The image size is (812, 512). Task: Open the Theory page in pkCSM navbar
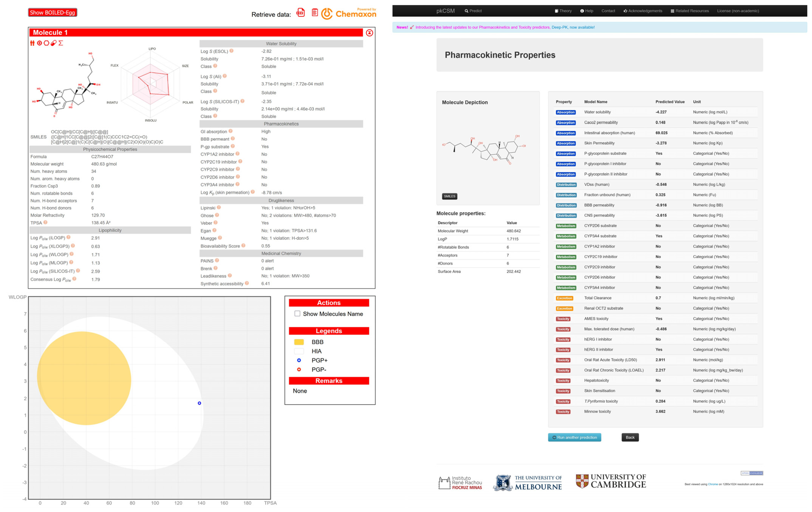(563, 11)
